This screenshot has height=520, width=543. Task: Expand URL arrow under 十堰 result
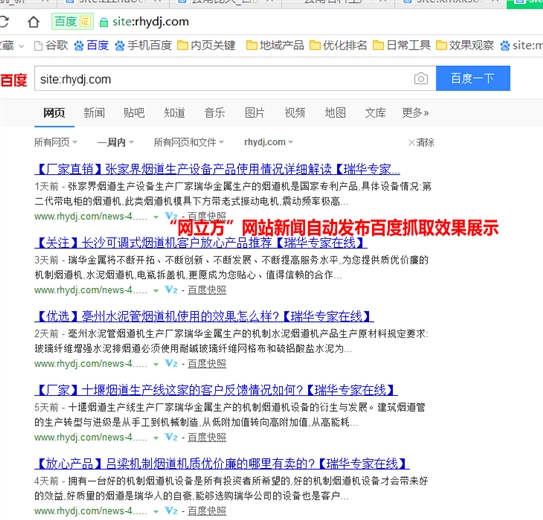tap(156, 438)
